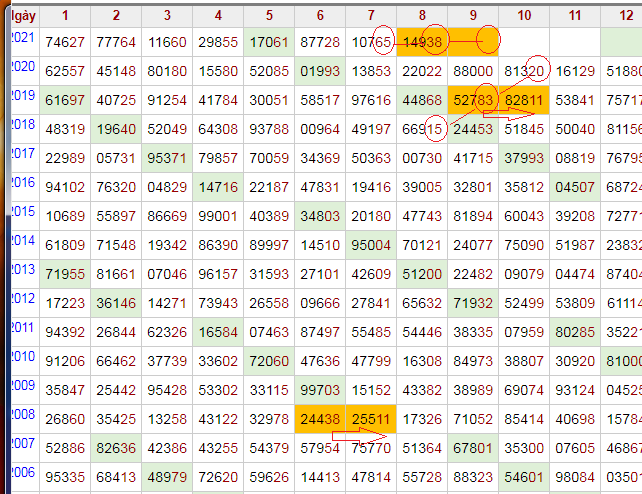Open the 2019 year link
642x494 pixels.
[22, 95]
